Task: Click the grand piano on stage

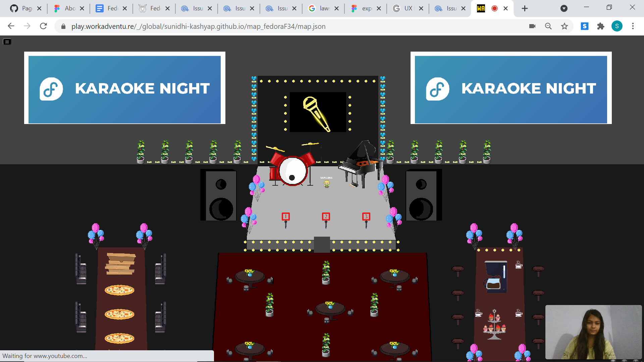Action: pyautogui.click(x=360, y=164)
